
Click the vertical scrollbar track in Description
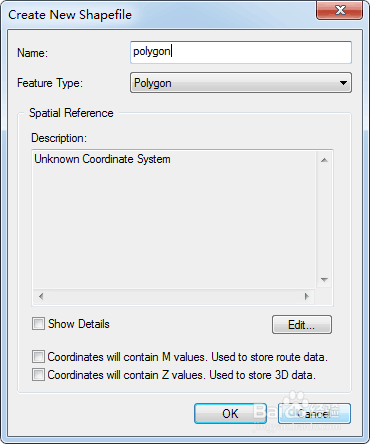[x=324, y=220]
